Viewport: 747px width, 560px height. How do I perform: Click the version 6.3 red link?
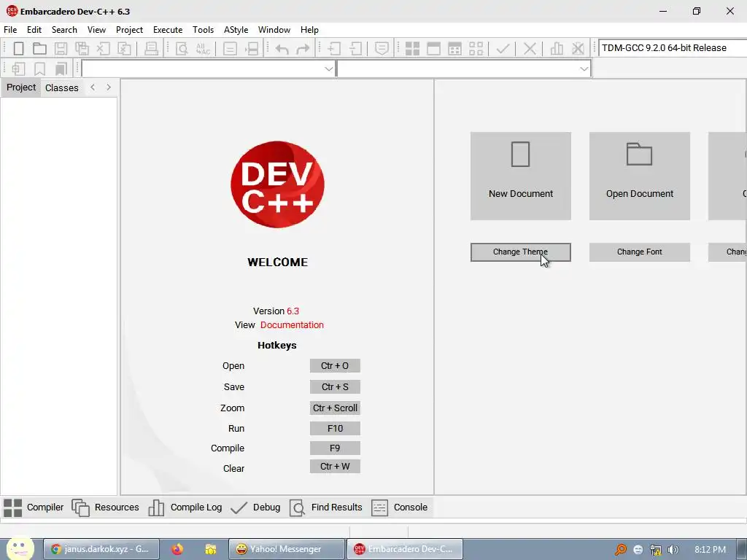pos(293,311)
